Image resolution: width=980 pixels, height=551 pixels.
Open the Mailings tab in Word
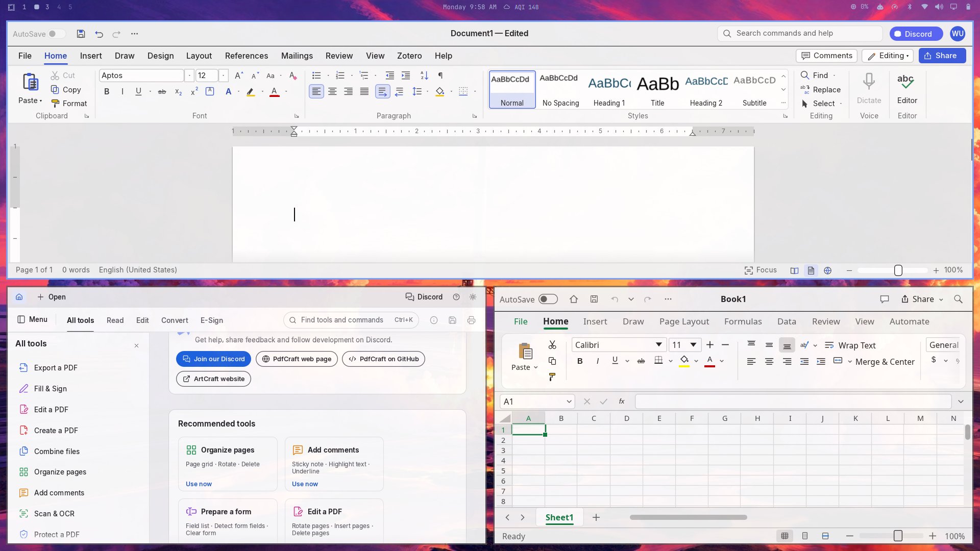(x=297, y=56)
